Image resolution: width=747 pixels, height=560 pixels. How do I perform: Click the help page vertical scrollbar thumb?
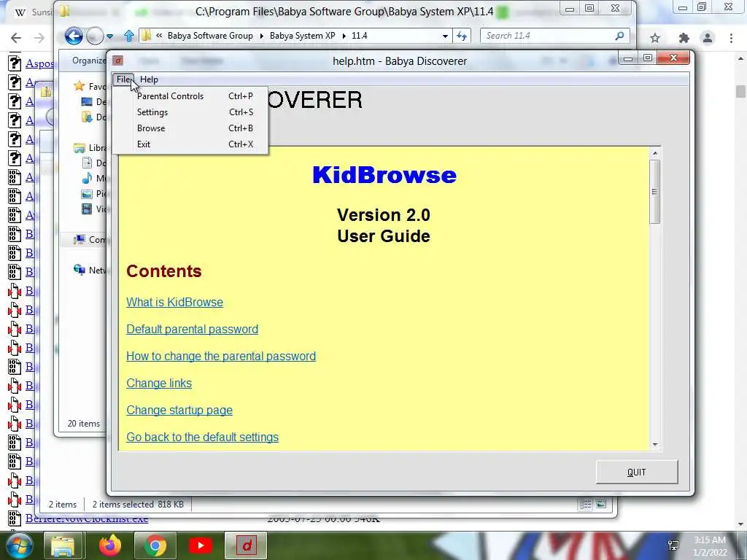click(655, 192)
